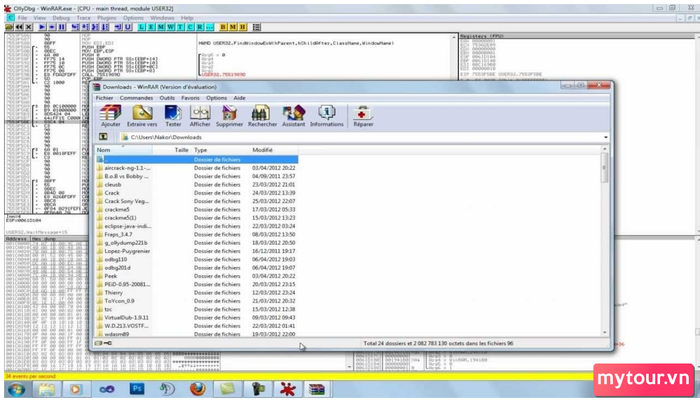Viewport: 700px width, 404px height.
Task: Open Executable modules with E icon
Action: pos(151,27)
